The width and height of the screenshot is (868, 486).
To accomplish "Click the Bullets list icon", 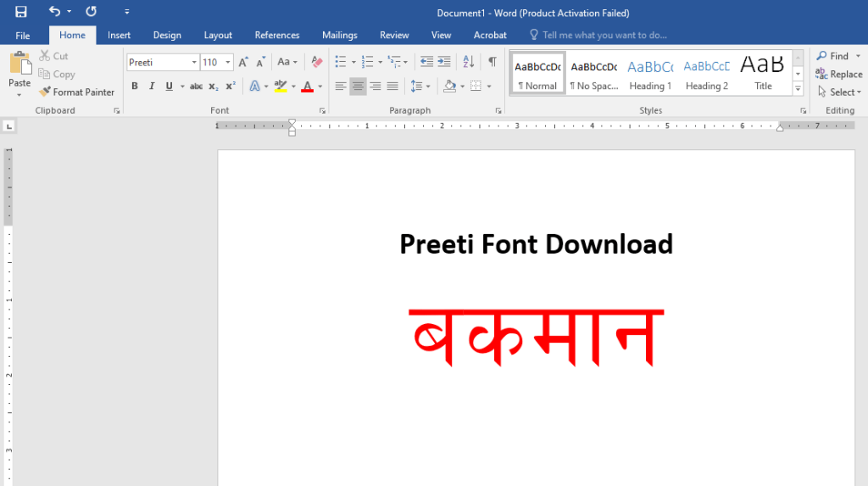I will click(341, 62).
